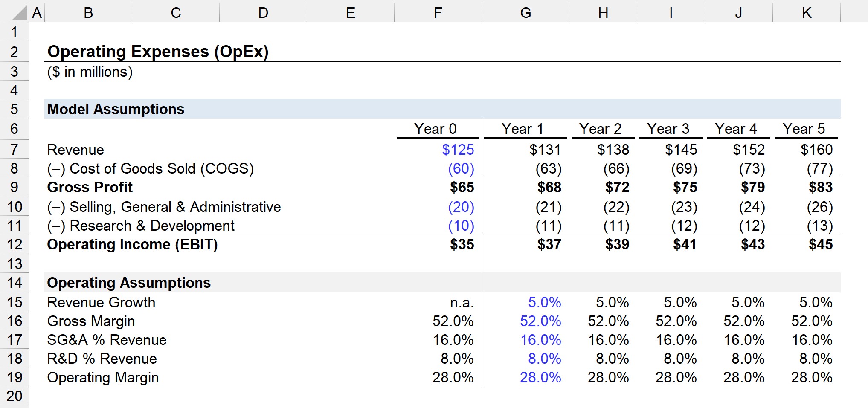Image resolution: width=868 pixels, height=408 pixels.
Task: Select the Year 0 EBIT $35 cell
Action: [462, 244]
